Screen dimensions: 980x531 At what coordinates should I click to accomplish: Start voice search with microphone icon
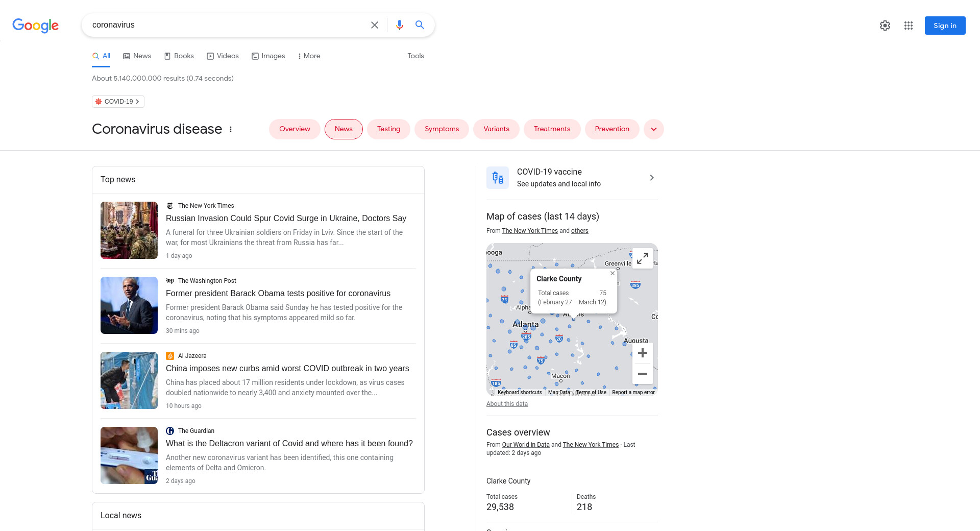(x=399, y=25)
